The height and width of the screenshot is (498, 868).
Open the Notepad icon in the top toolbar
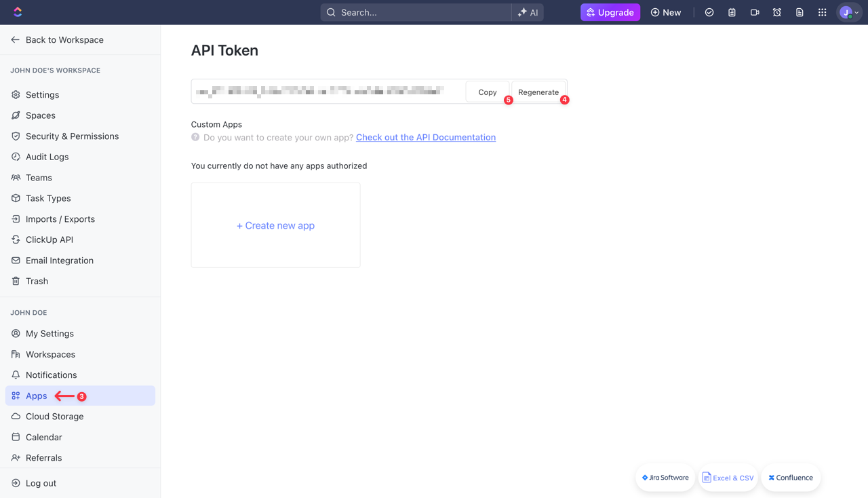732,12
